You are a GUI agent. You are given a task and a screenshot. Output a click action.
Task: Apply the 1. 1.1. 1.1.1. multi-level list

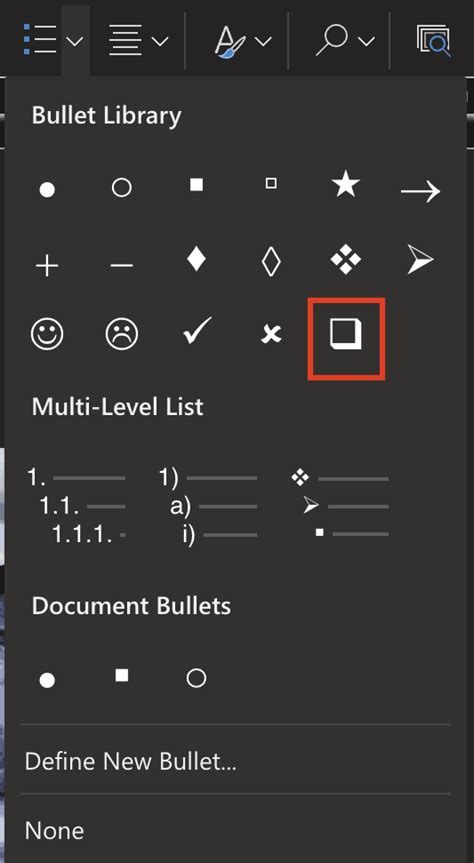(x=76, y=506)
